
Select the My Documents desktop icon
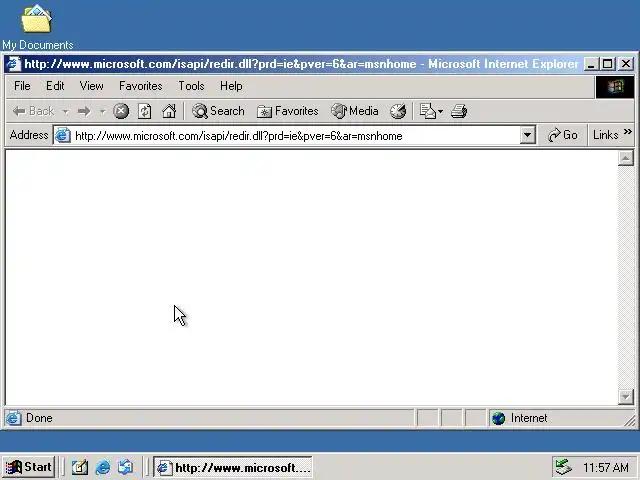(x=37, y=26)
